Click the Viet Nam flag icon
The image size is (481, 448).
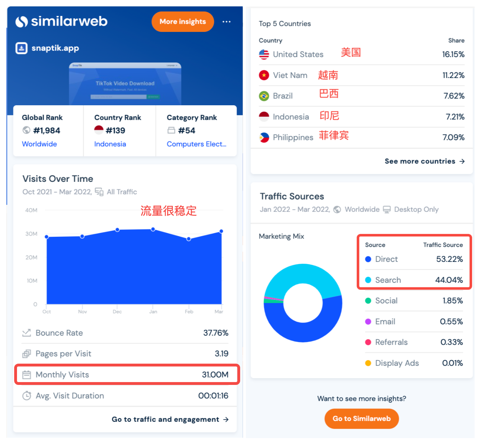[264, 75]
